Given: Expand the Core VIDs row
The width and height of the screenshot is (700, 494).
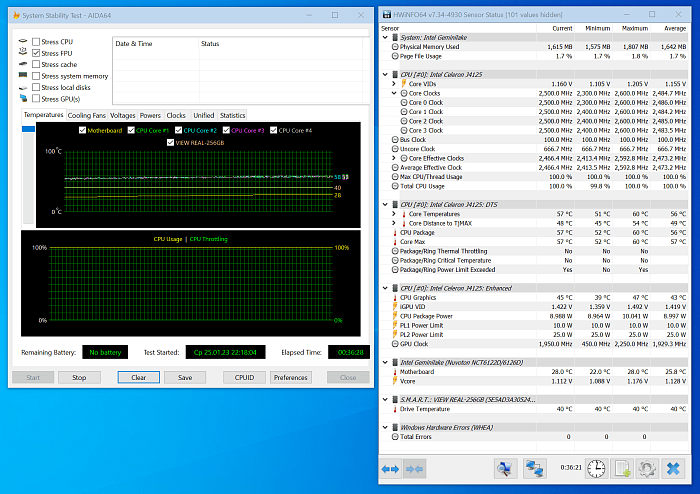Looking at the screenshot, I should click(394, 84).
